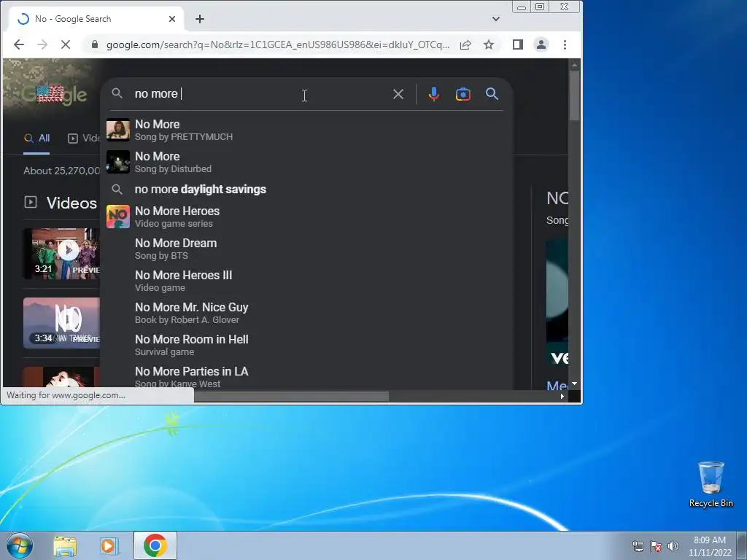
Task: Click the PRETTYMUCH suggestion thumbnail image
Action: point(118,130)
